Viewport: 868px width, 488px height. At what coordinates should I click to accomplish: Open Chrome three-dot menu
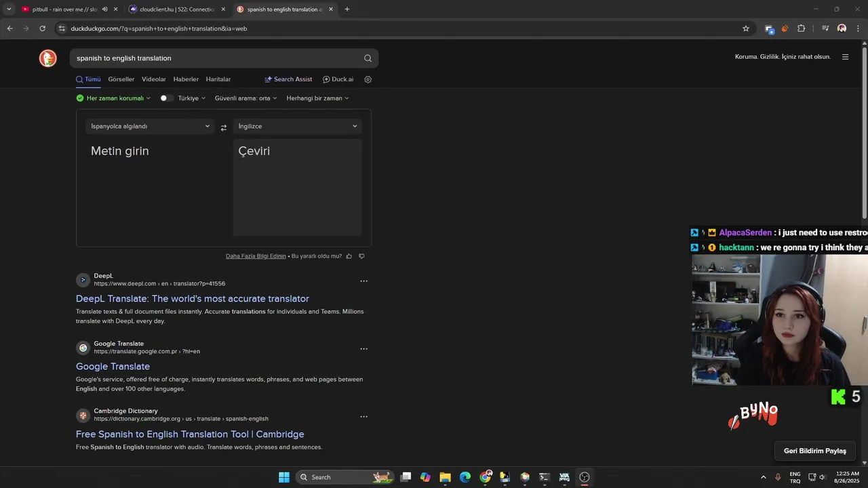pyautogui.click(x=859, y=28)
